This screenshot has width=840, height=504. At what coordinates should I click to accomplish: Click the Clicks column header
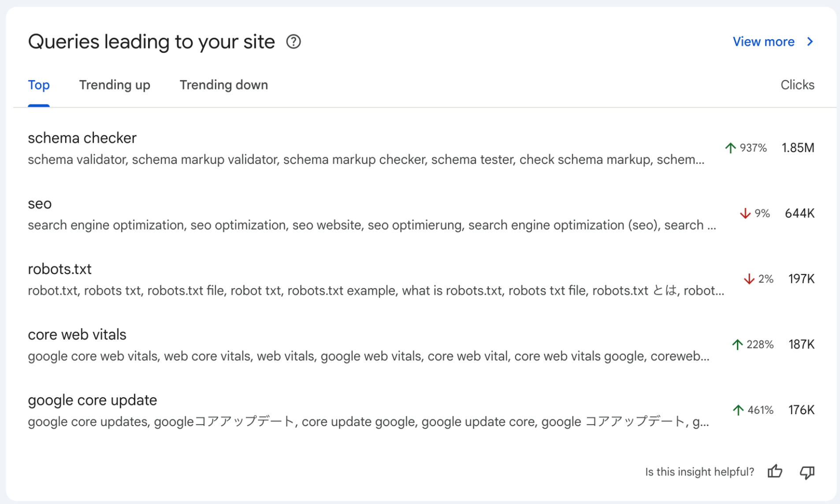click(x=797, y=85)
